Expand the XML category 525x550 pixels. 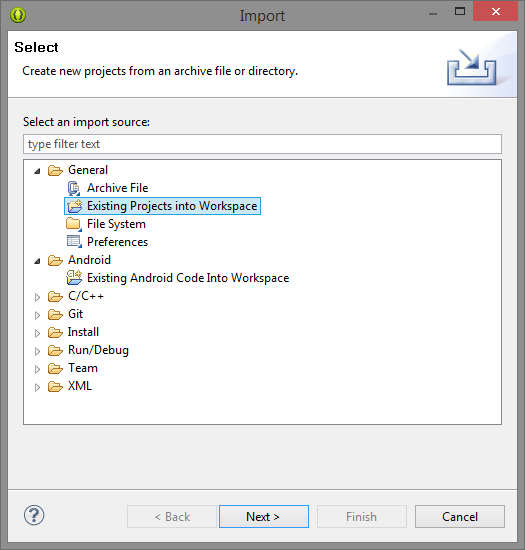pyautogui.click(x=37, y=387)
